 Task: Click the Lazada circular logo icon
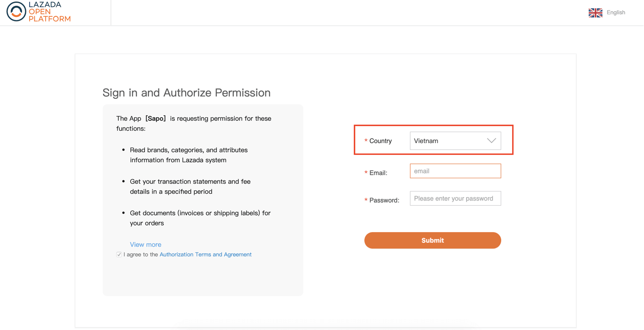point(16,12)
